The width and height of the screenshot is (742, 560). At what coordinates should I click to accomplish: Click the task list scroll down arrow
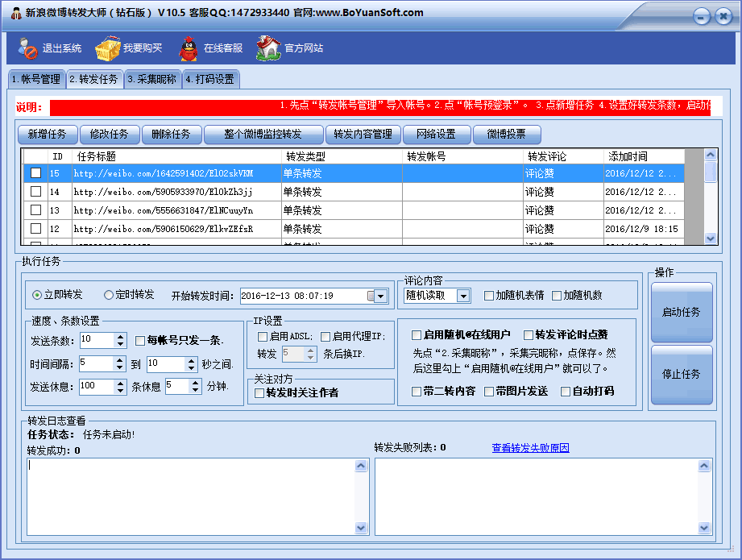point(711,239)
